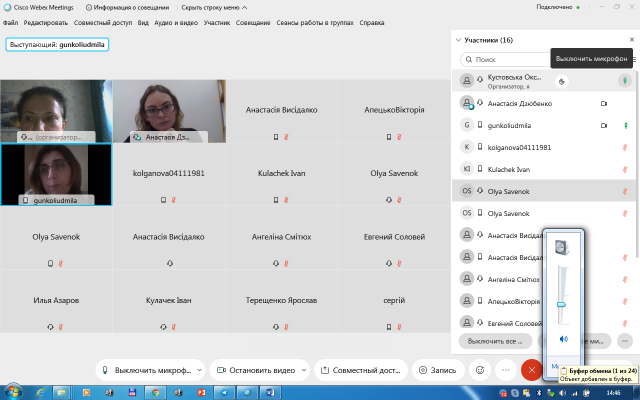Open Word document from taskbar
640x400 pixels.
pos(270,393)
